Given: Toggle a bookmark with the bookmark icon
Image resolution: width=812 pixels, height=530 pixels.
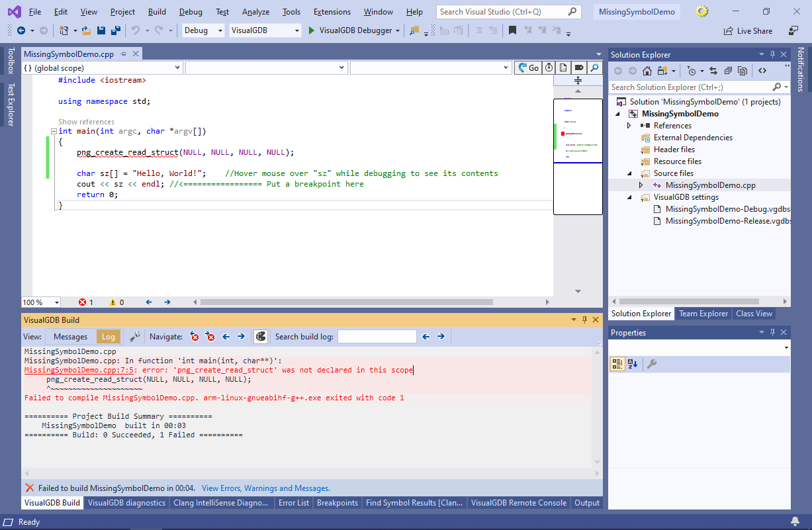Looking at the screenshot, I should pyautogui.click(x=512, y=30).
